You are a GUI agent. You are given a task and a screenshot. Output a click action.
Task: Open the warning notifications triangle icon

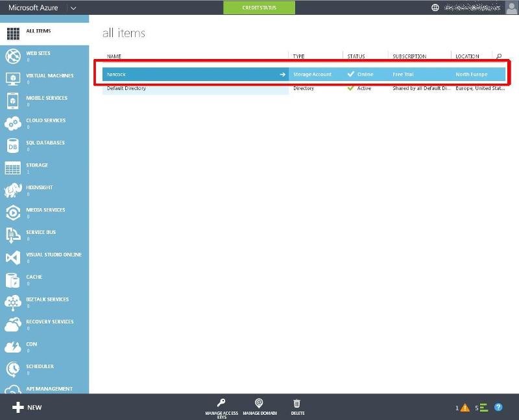(x=465, y=408)
